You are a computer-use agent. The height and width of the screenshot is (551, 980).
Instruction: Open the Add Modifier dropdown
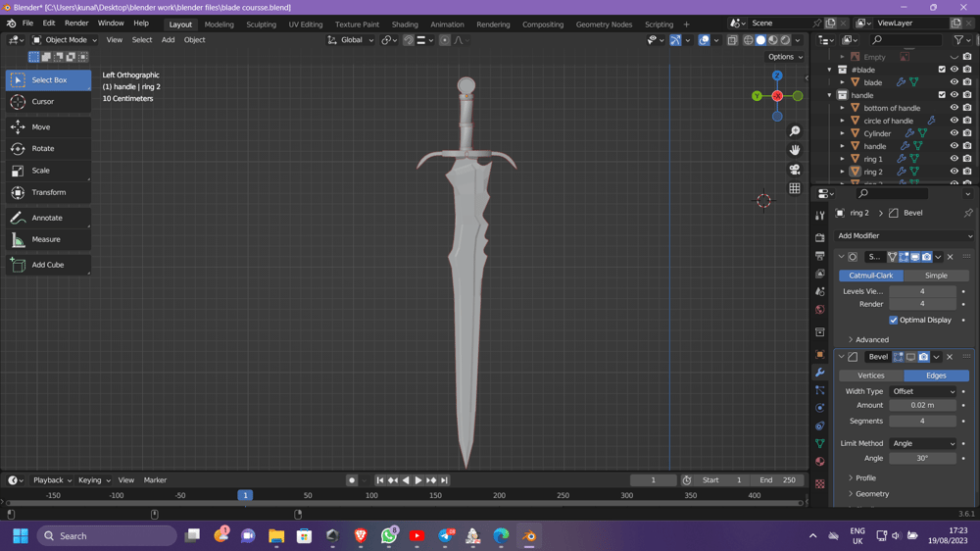(x=905, y=235)
